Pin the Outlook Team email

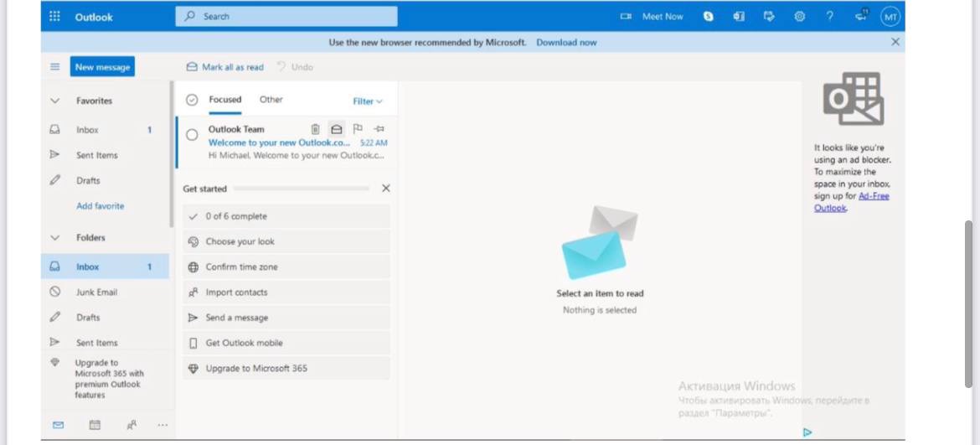click(379, 129)
